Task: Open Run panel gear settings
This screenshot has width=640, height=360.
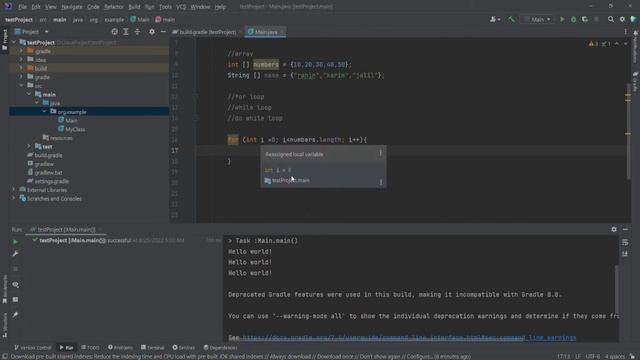Action: click(614, 229)
